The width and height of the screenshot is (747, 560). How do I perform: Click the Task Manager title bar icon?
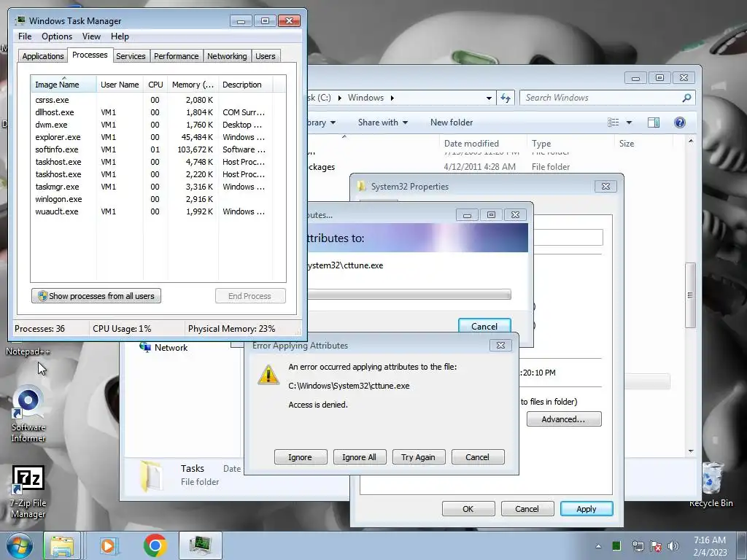click(20, 21)
